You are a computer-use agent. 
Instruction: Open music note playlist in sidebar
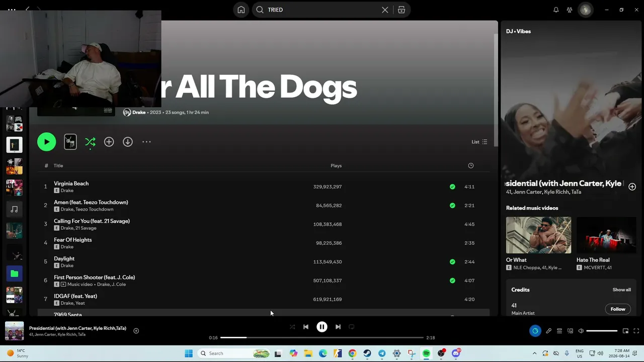point(14,209)
